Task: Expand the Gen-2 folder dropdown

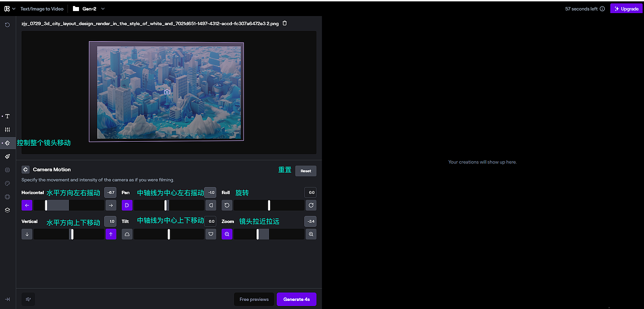Action: tap(103, 9)
